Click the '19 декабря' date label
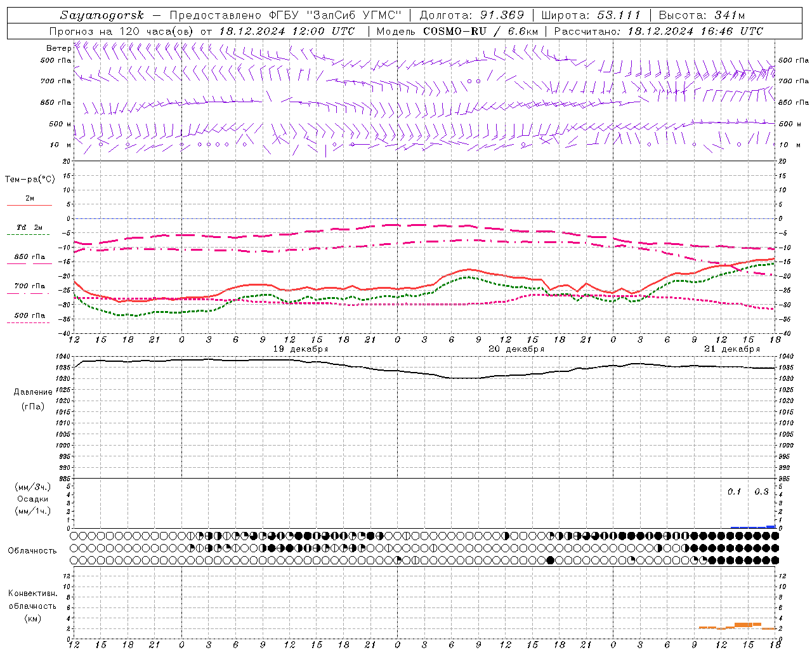The width and height of the screenshot is (812, 650). (x=301, y=349)
